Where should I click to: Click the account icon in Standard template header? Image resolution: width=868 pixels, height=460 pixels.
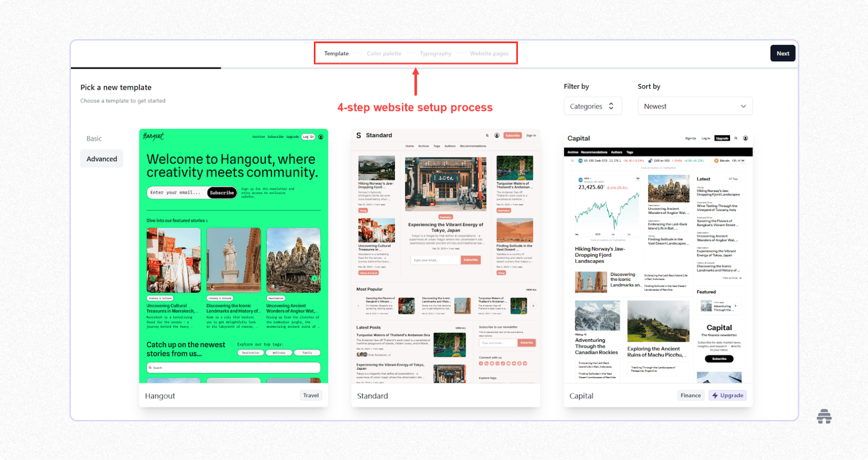tap(497, 136)
